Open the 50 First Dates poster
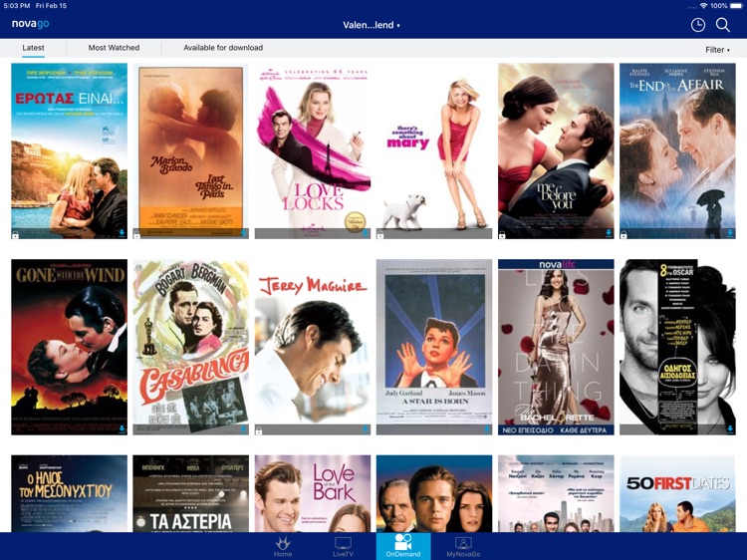 pyautogui.click(x=677, y=494)
